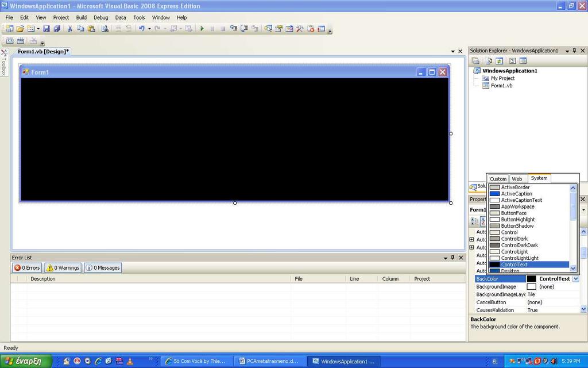Click the Alphabetical sort icon in Properties
The width and height of the screenshot is (588, 368).
pos(483,221)
